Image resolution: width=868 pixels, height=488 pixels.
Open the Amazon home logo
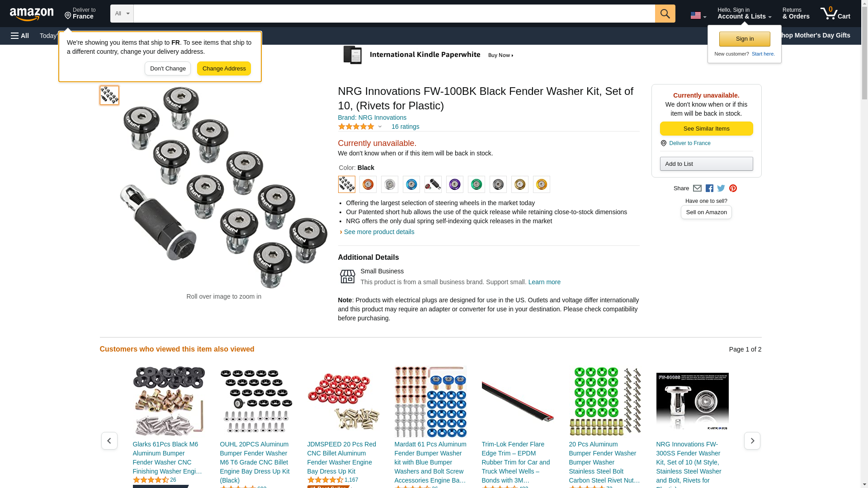(x=32, y=14)
